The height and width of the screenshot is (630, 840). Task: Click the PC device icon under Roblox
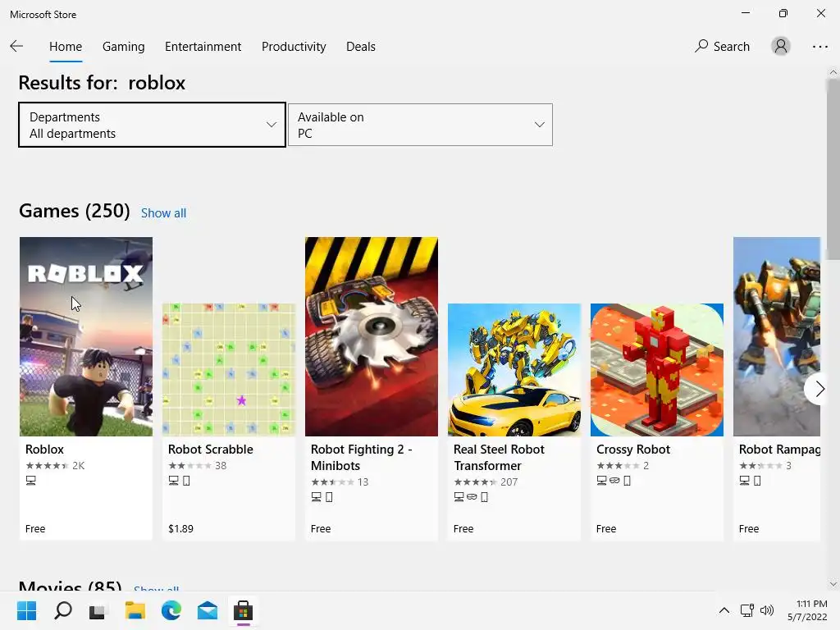pyautogui.click(x=31, y=481)
